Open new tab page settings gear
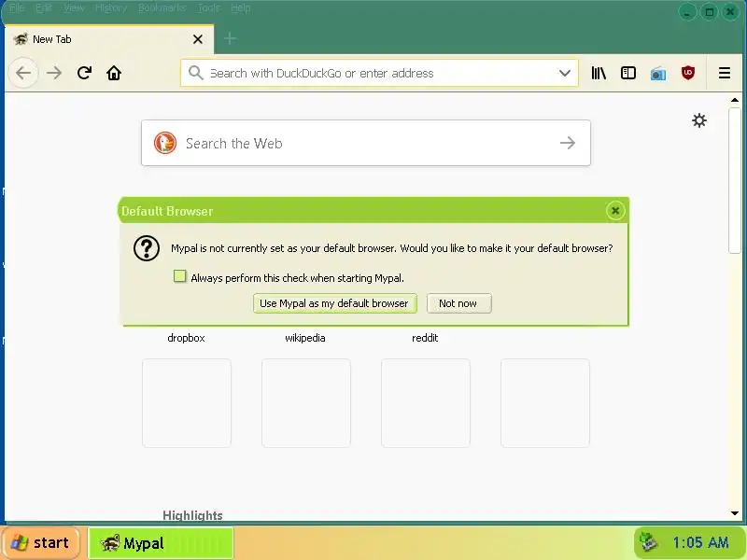 pos(698,120)
